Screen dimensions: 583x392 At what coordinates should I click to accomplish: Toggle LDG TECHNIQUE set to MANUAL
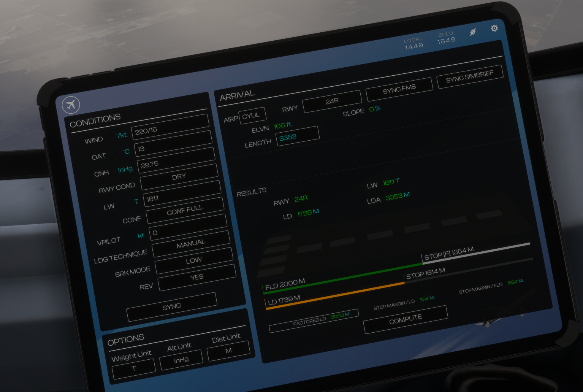pyautogui.click(x=191, y=244)
